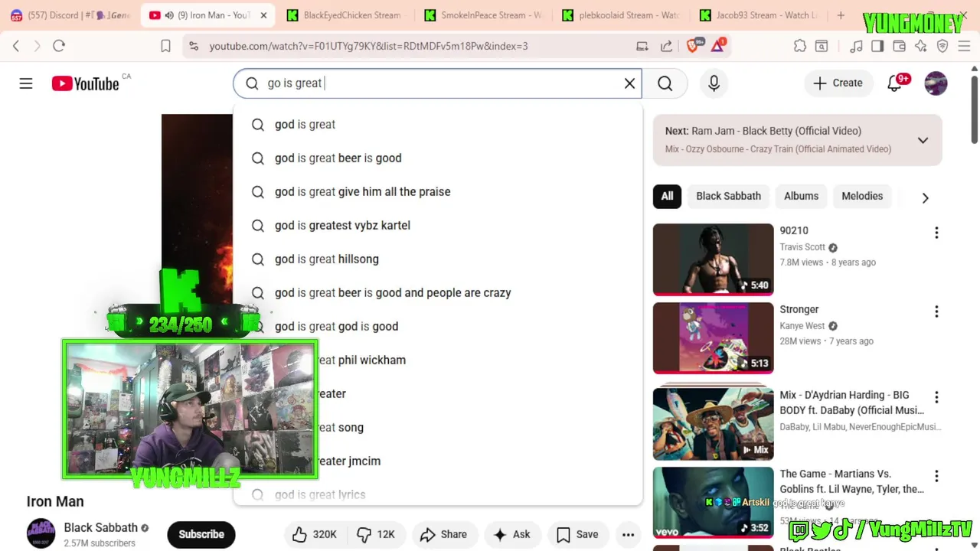This screenshot has width=980, height=551.
Task: Save the video to a playlist
Action: (577, 534)
